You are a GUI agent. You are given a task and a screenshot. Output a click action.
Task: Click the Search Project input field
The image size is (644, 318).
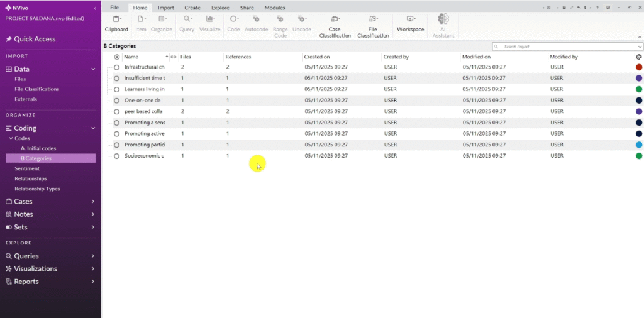(x=566, y=47)
